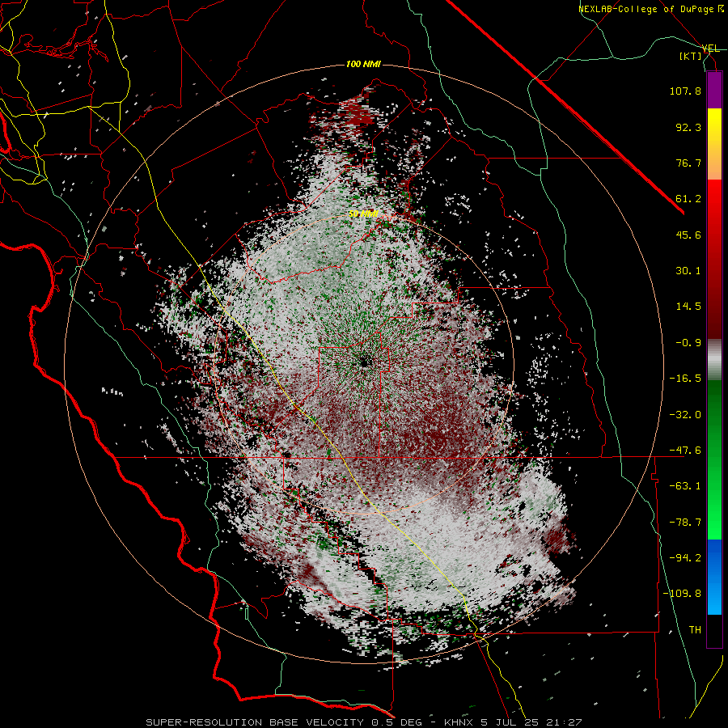Click the gray near-zero segment of the color bar
728x728 pixels.
714,360
